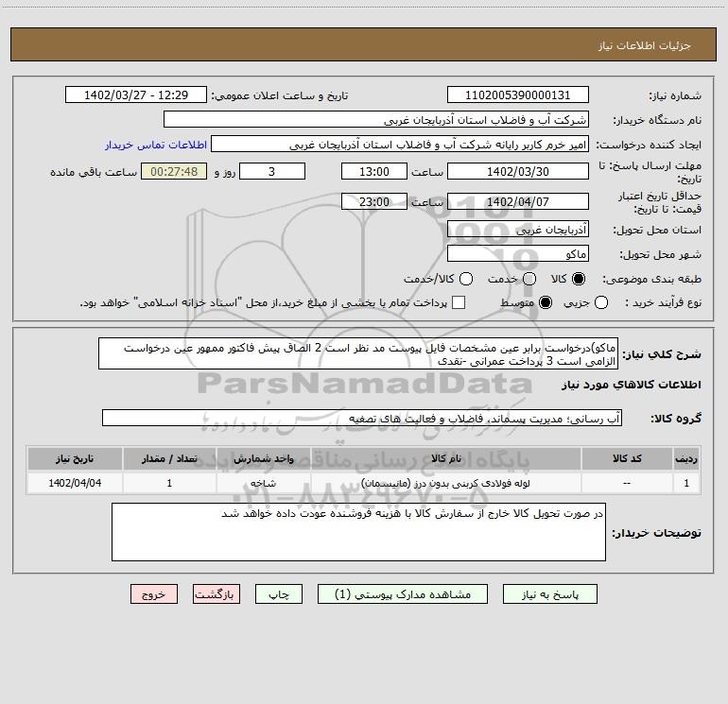Click the response deadline date 1402/03/30
Image resolution: width=728 pixels, height=704 pixels.
[x=518, y=171]
